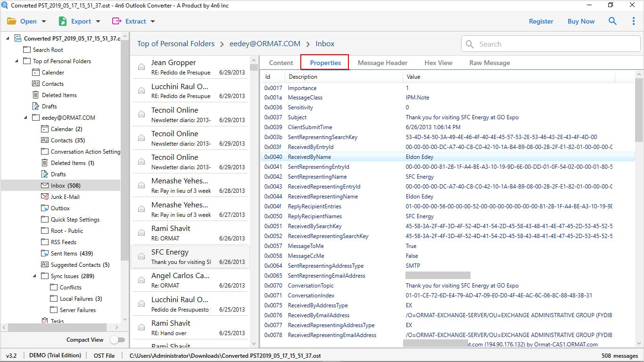Select the Properties tab
The height and width of the screenshot is (362, 644).
click(325, 63)
